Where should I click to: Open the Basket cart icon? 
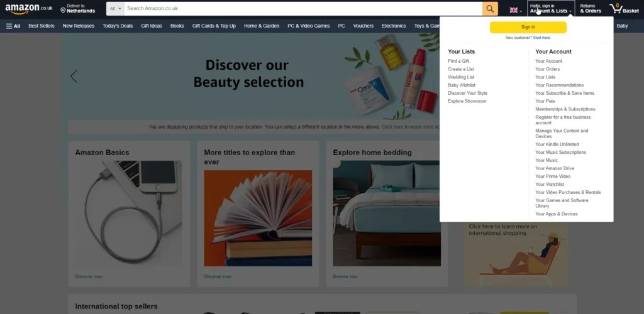click(624, 9)
